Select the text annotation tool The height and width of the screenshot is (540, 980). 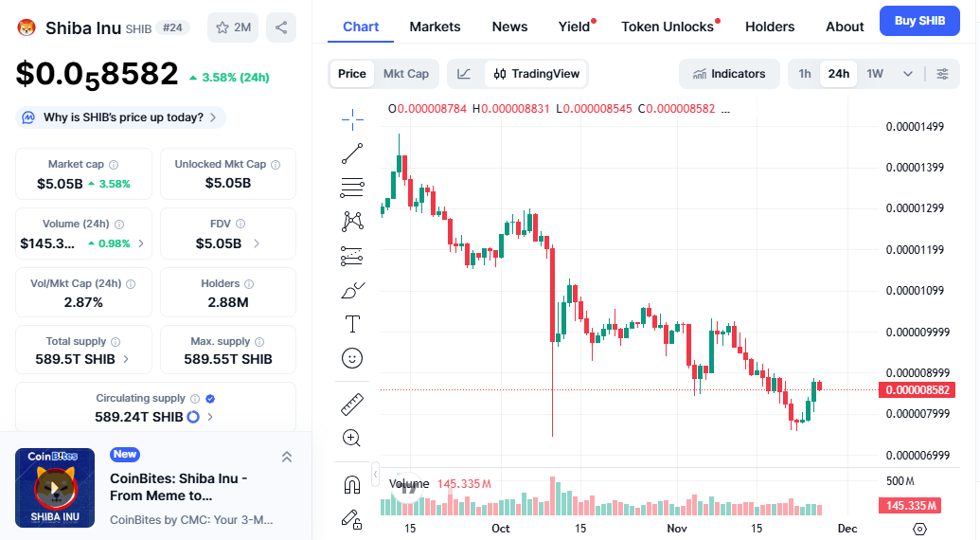(352, 324)
